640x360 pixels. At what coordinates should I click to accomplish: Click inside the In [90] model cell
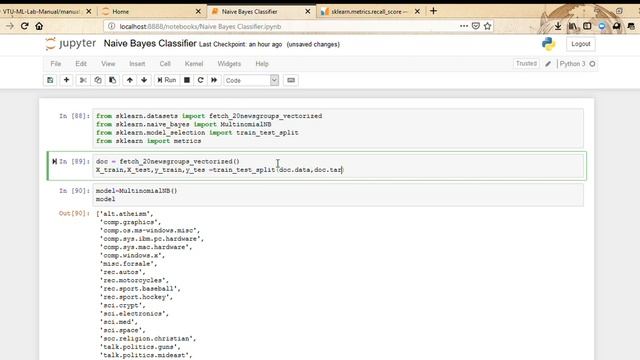[x=338, y=195]
